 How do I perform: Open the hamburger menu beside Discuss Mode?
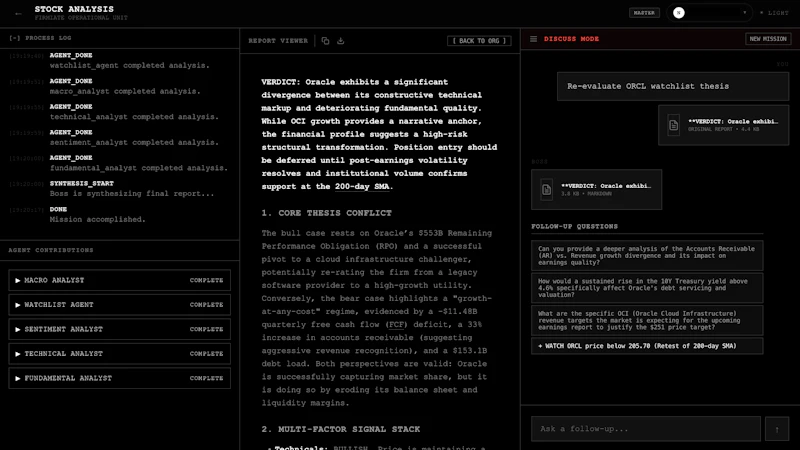[533, 39]
